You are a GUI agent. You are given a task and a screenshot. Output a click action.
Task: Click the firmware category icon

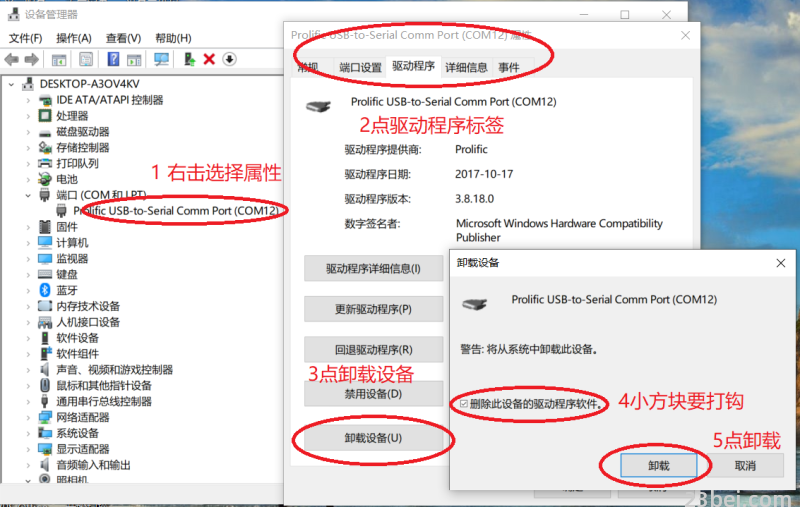(45, 226)
